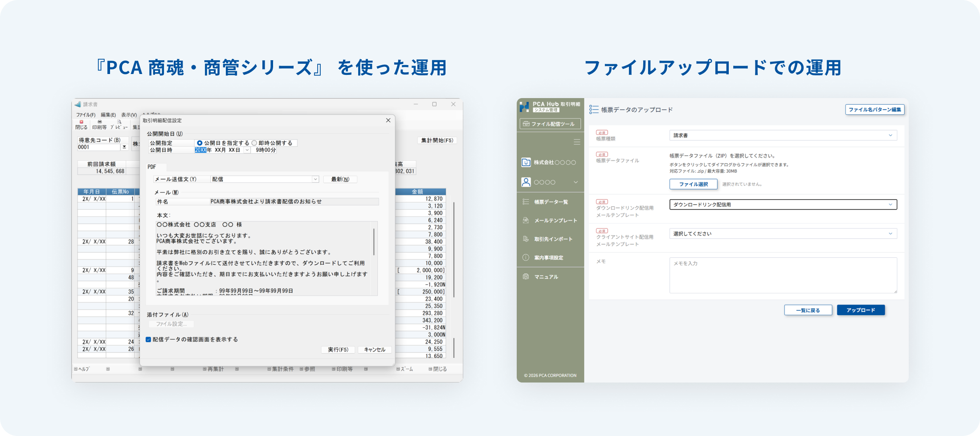Click the 再集計 function key item
This screenshot has width=980, height=436.
(x=213, y=369)
